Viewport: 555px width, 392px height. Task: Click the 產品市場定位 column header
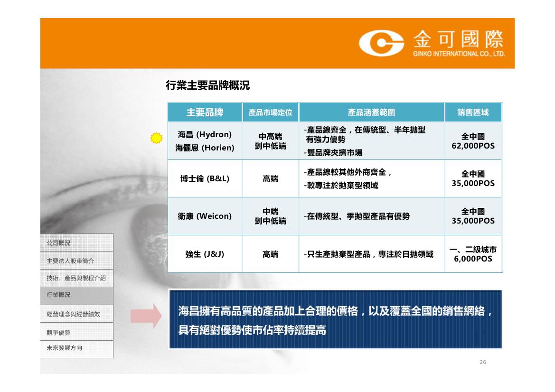coord(271,112)
